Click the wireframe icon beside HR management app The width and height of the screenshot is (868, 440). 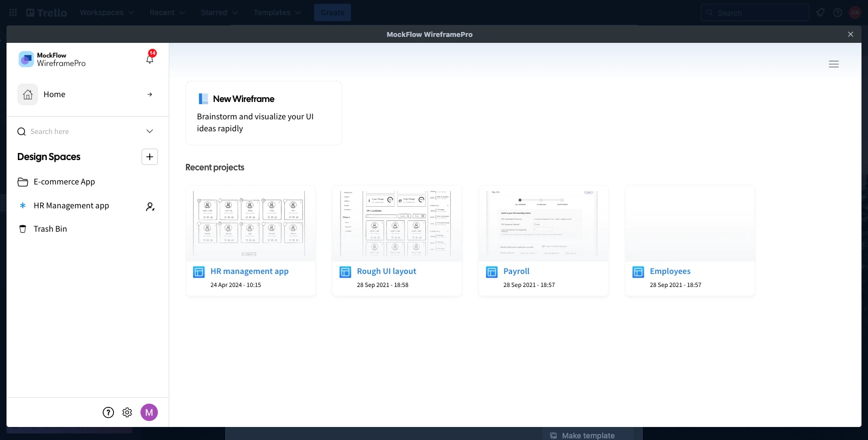tap(199, 272)
